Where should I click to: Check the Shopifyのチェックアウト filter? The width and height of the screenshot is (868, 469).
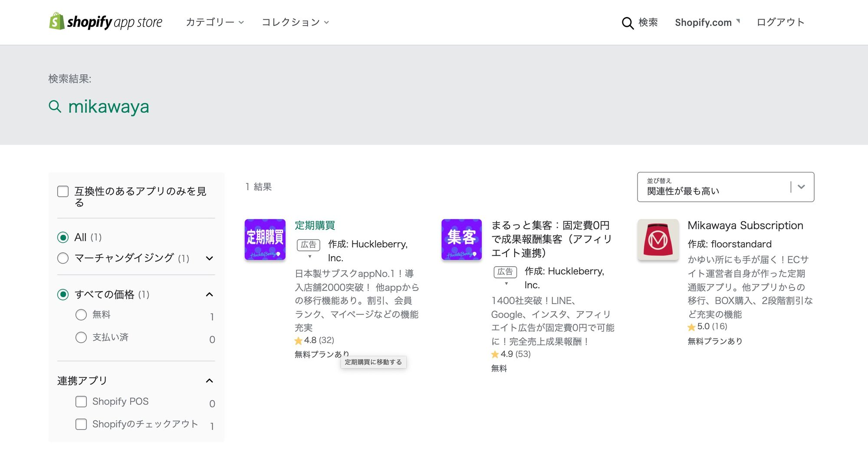81,424
